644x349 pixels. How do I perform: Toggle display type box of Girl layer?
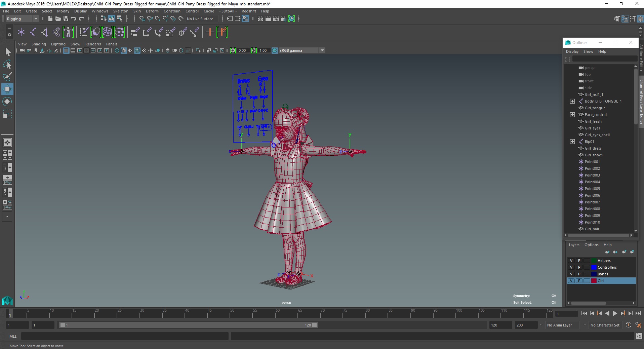click(587, 281)
